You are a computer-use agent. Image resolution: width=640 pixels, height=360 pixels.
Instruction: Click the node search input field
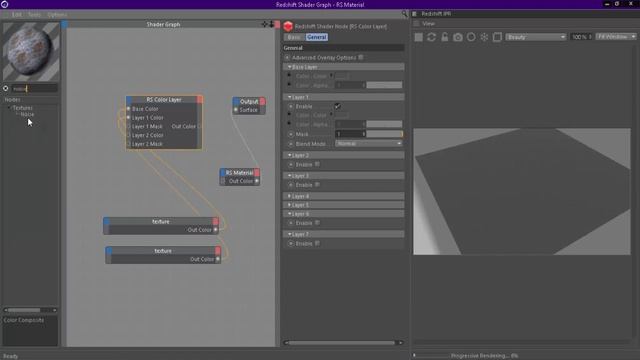[x=35, y=88]
